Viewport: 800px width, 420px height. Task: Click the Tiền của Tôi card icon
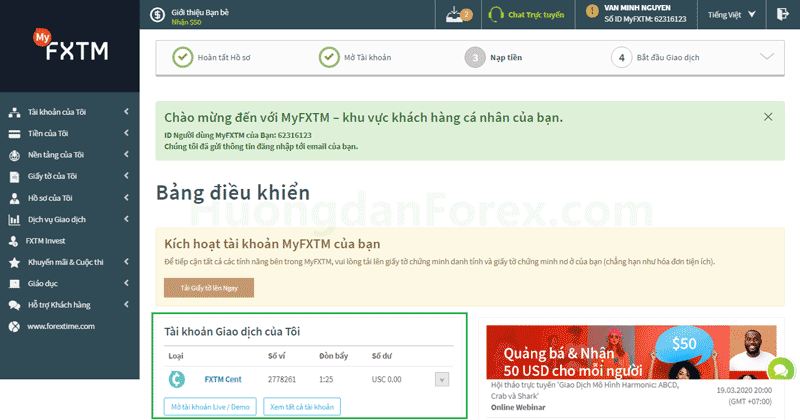click(14, 134)
